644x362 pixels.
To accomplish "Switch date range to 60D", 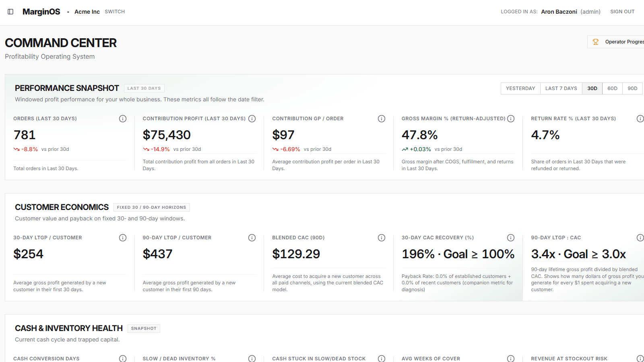I will click(x=612, y=88).
